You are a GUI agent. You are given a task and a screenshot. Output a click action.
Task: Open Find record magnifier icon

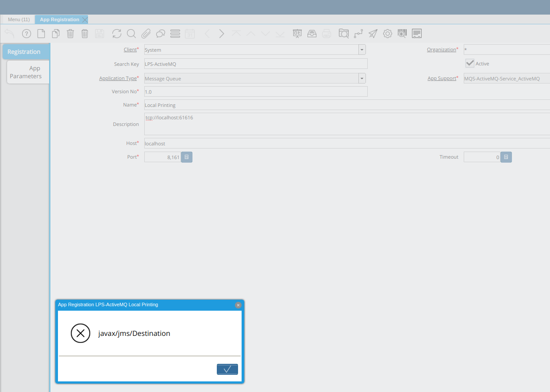(131, 34)
